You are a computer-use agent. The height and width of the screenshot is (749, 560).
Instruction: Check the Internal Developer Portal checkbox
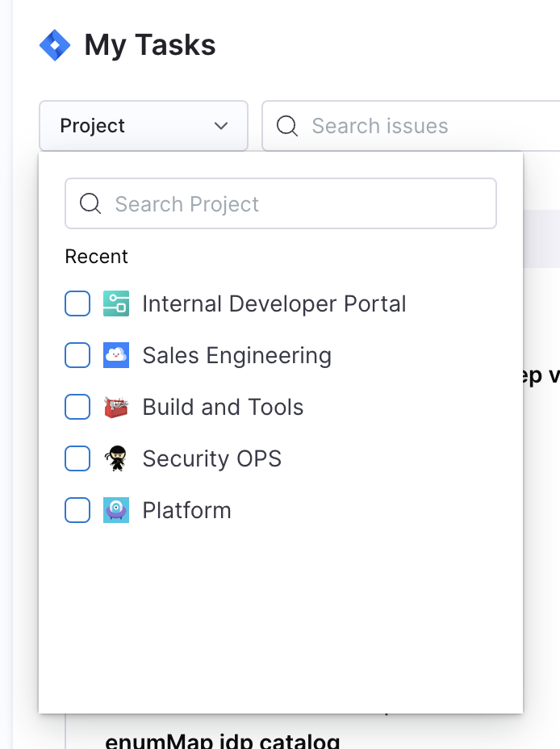pyautogui.click(x=77, y=303)
